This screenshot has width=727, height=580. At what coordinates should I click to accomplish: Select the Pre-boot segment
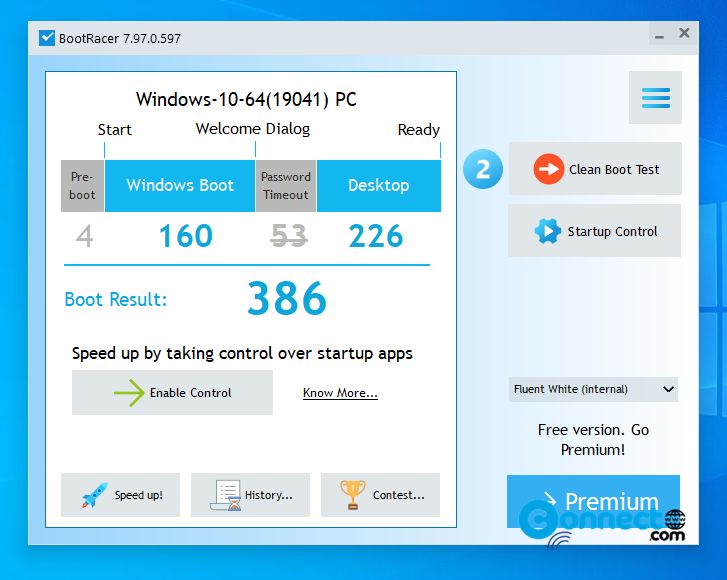pos(83,185)
